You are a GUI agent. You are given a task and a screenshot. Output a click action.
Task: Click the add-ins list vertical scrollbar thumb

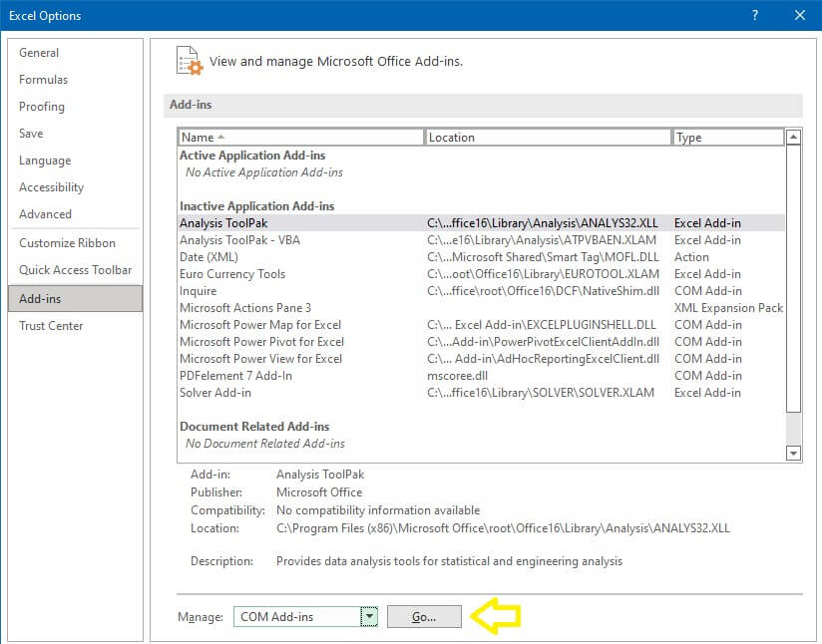794,279
